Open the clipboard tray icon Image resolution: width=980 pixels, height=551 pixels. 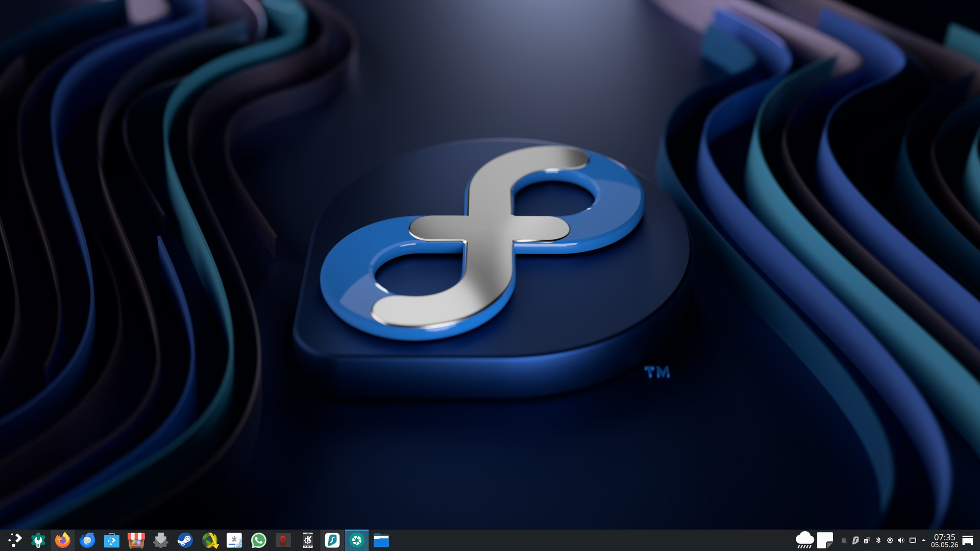(867, 540)
